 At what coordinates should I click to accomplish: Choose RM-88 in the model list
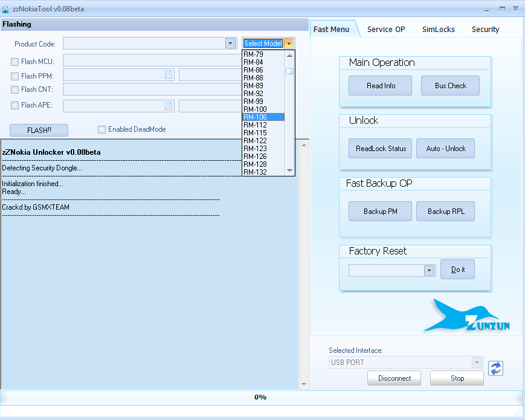(x=263, y=78)
